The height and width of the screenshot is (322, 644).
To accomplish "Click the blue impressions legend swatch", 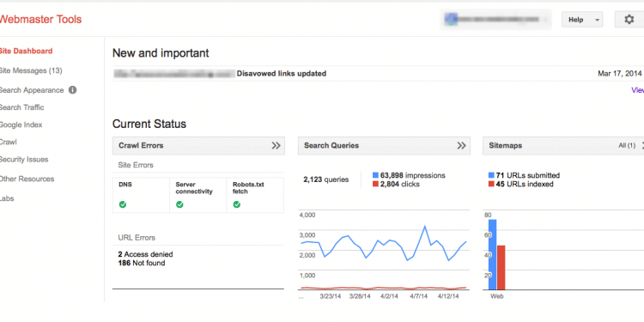I will click(375, 175).
